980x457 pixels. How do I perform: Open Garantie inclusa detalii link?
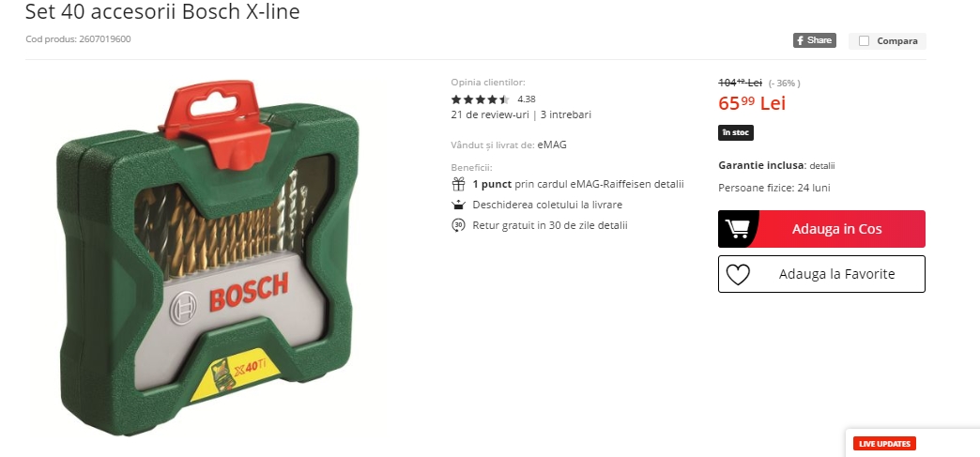(x=822, y=166)
